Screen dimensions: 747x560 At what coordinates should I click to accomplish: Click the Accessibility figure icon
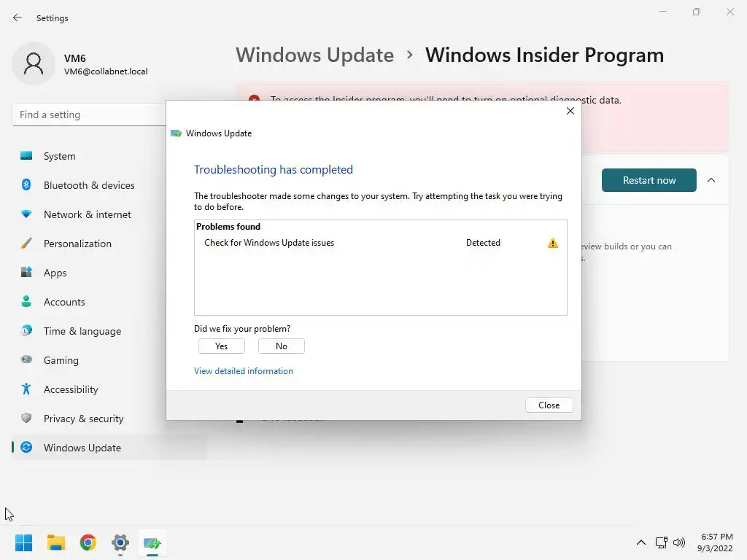click(x=26, y=389)
